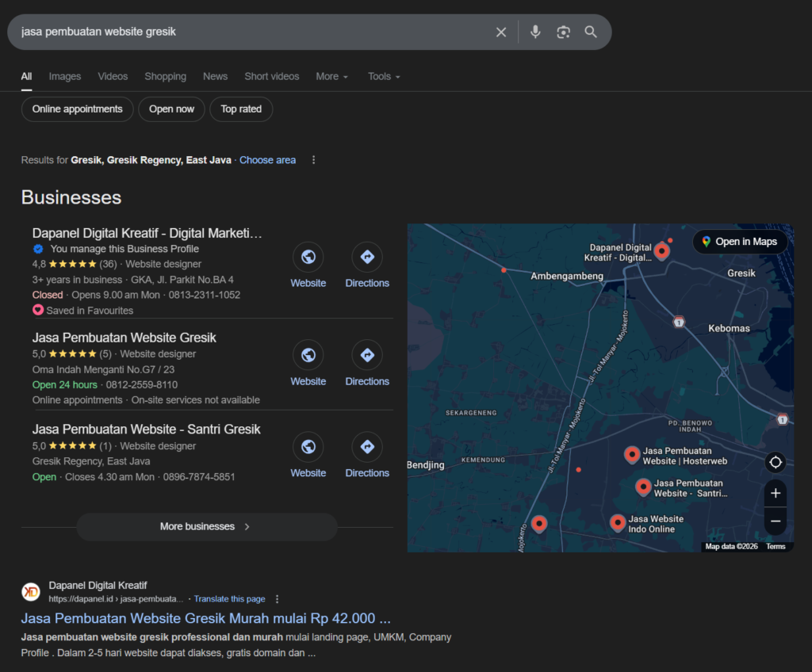Toggle the Top rated filter chip
812x672 pixels.
tap(241, 109)
